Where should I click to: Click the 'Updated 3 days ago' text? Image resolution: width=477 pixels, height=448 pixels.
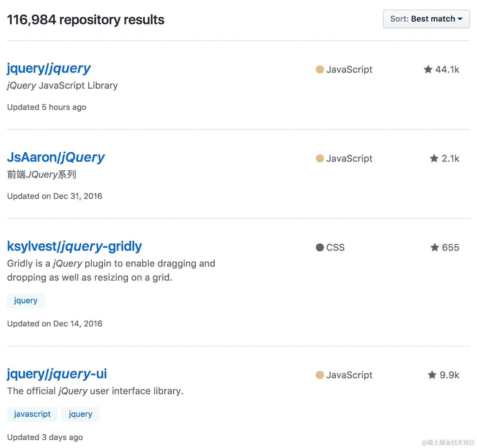(x=45, y=437)
